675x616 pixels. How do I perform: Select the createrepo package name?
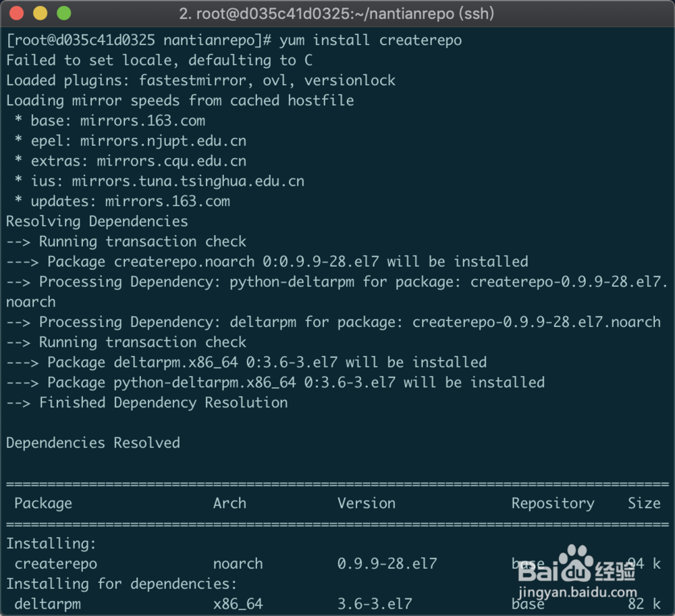point(55,563)
